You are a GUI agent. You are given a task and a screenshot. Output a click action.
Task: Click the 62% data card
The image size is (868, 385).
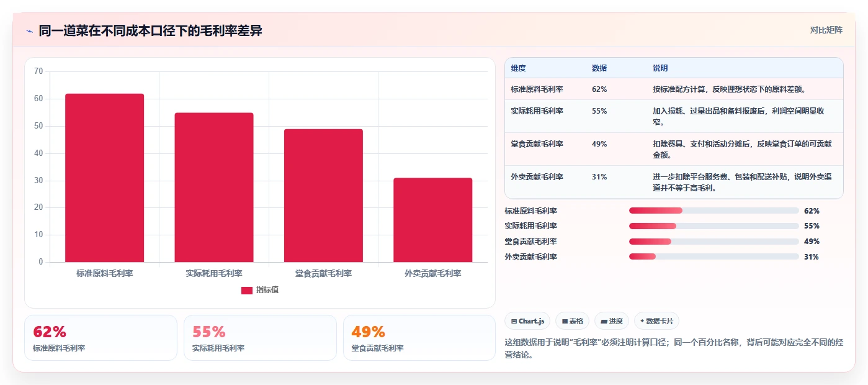click(x=101, y=338)
